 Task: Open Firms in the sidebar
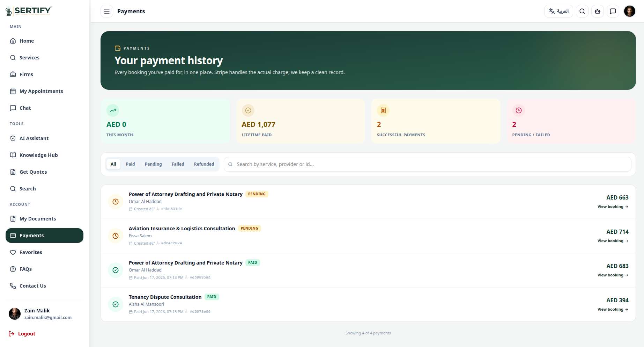(x=44, y=74)
